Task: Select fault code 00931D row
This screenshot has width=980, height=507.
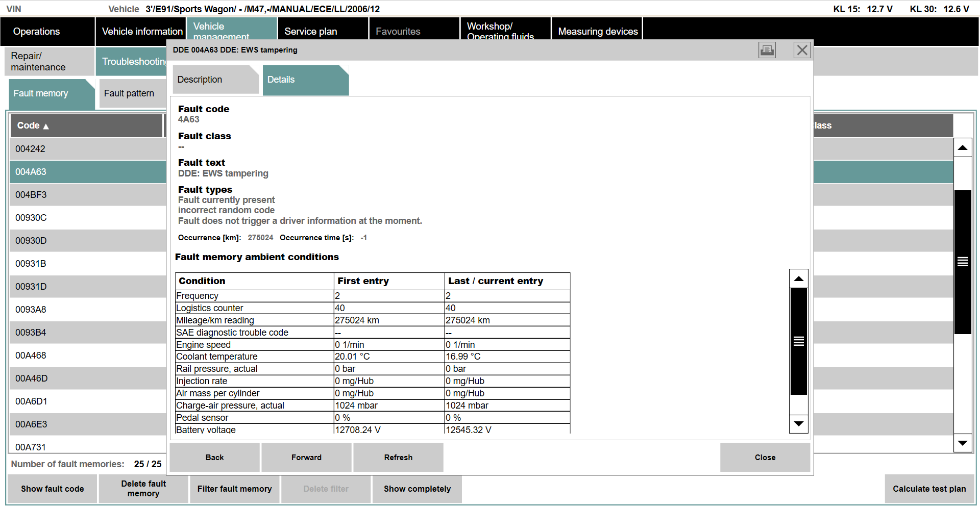Action: click(x=88, y=287)
